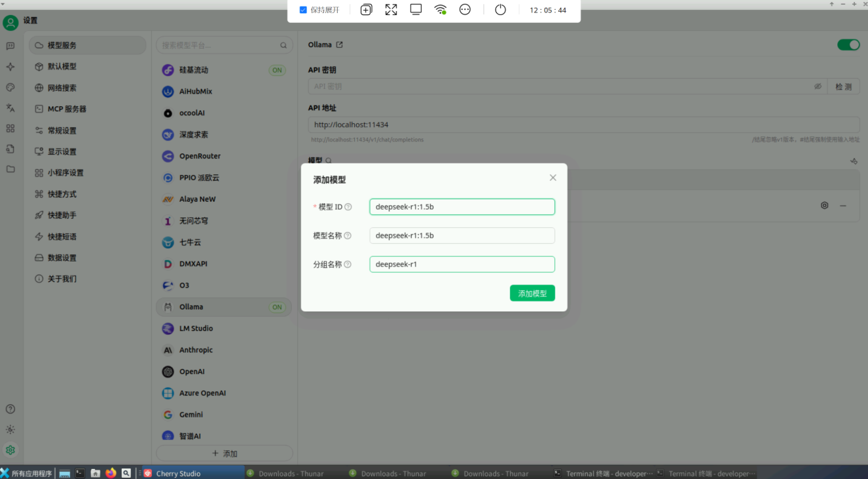
Task: Click the help question mark sidebar icon
Action: 10,409
